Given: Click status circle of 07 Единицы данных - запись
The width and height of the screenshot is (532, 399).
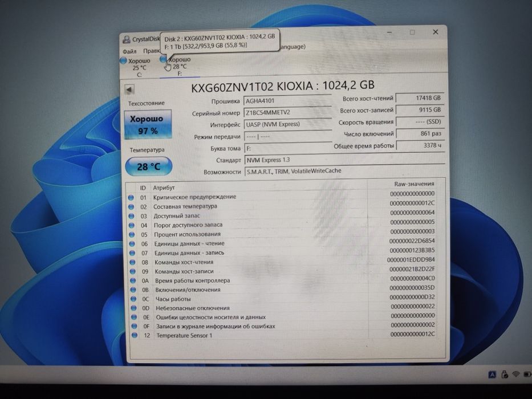Looking at the screenshot, I should (133, 253).
